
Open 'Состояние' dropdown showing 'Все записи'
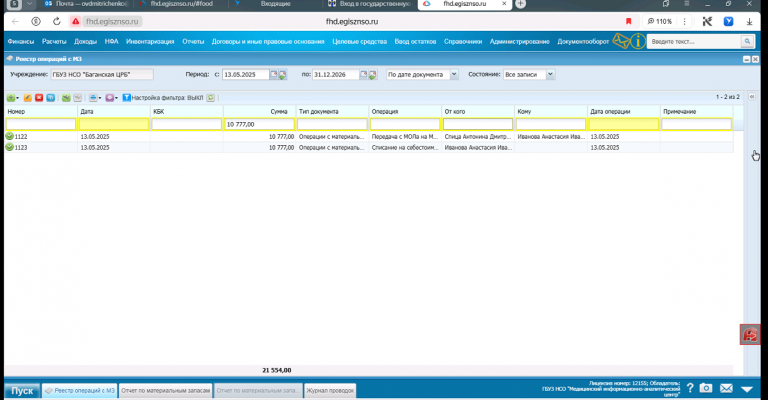click(x=550, y=74)
